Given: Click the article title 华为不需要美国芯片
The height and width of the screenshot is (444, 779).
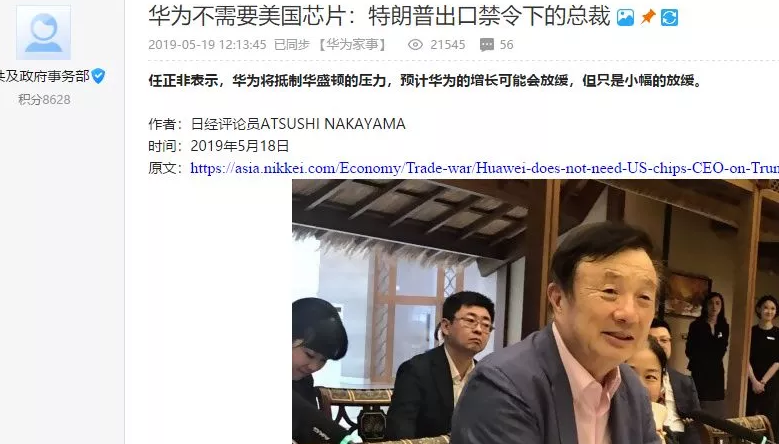Looking at the screenshot, I should click(x=379, y=16).
